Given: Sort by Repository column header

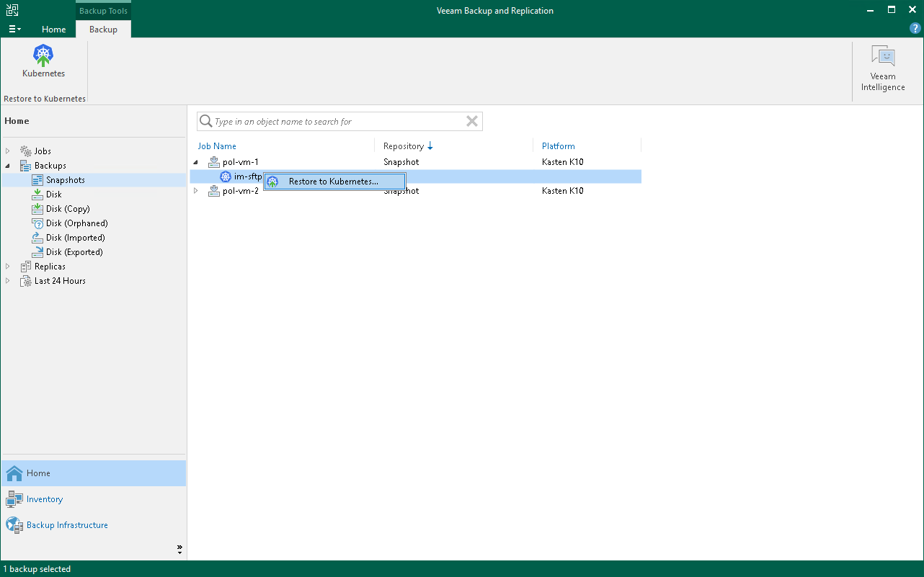Looking at the screenshot, I should [404, 146].
